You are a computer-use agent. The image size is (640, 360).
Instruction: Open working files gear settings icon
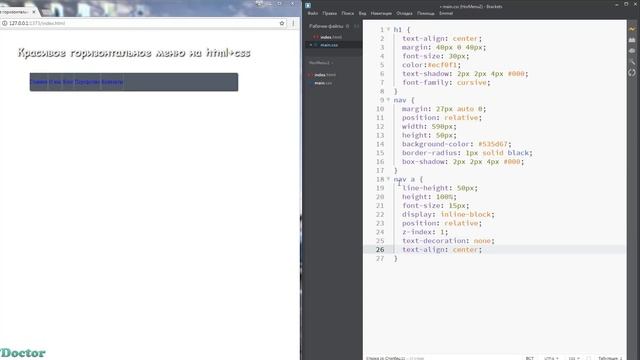(x=348, y=26)
